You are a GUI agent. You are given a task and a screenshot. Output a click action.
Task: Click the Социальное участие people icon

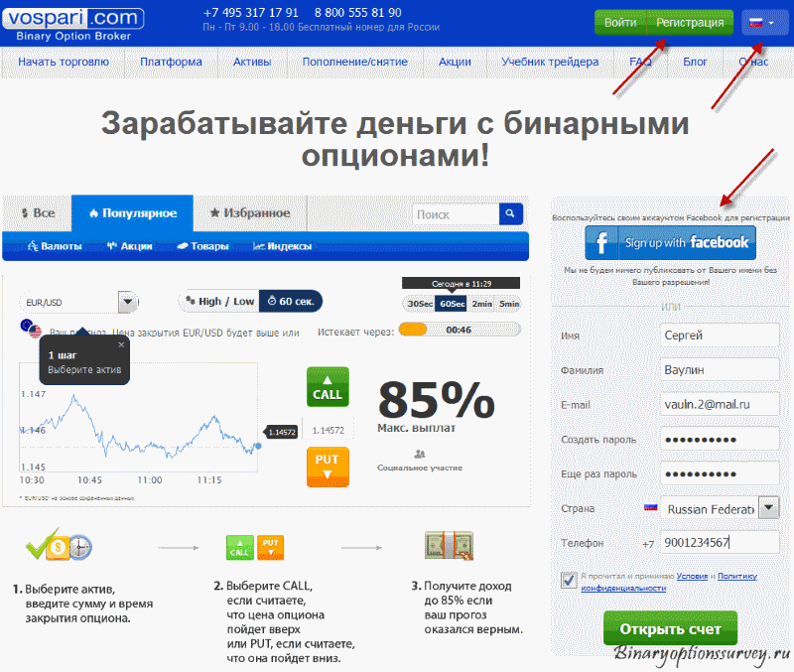coord(420,454)
